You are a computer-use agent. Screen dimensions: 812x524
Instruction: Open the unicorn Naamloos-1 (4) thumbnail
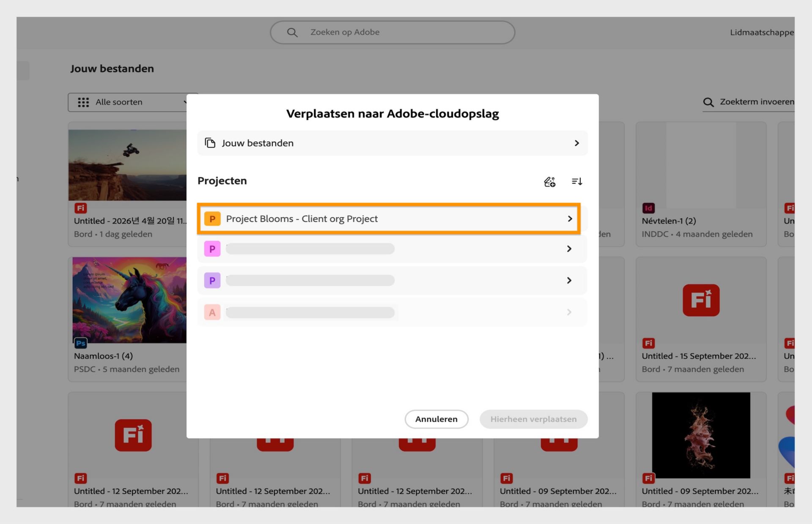[x=129, y=300]
